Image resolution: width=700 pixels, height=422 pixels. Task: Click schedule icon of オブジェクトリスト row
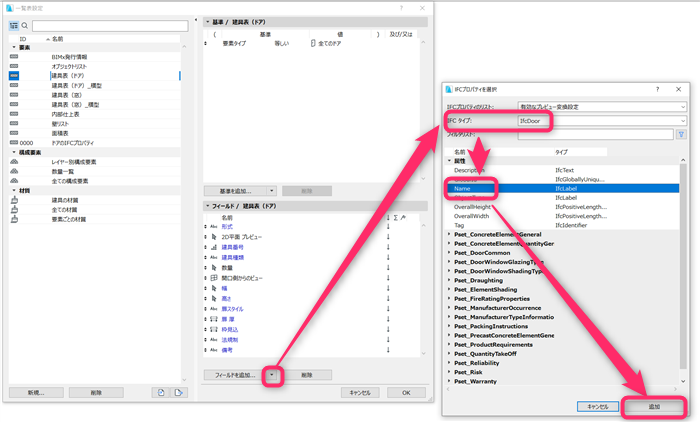coord(14,66)
